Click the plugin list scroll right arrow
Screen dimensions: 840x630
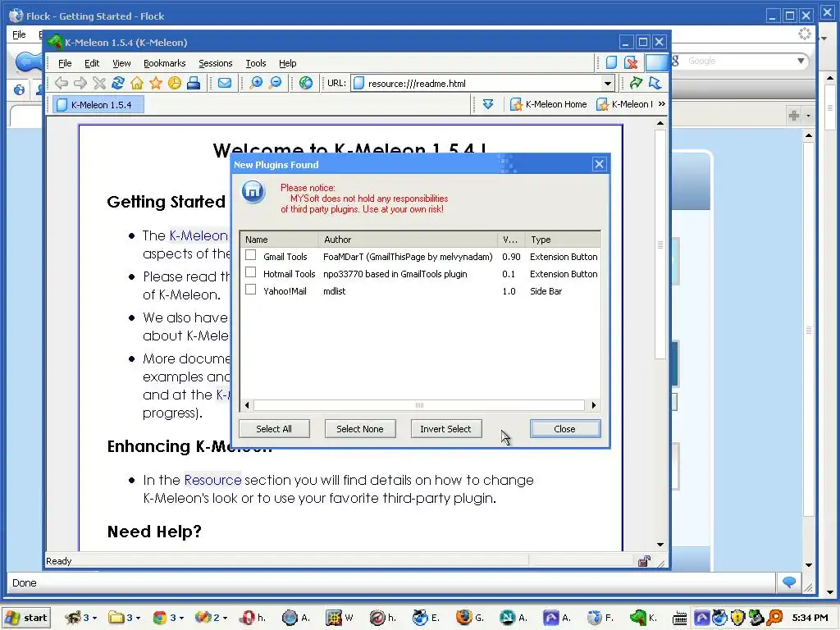click(593, 405)
